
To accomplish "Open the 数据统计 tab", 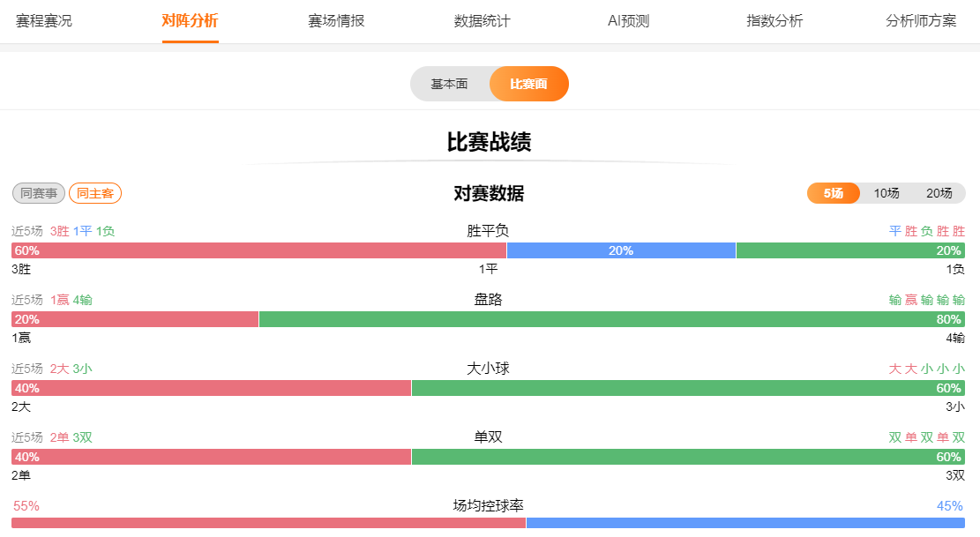I will click(482, 21).
